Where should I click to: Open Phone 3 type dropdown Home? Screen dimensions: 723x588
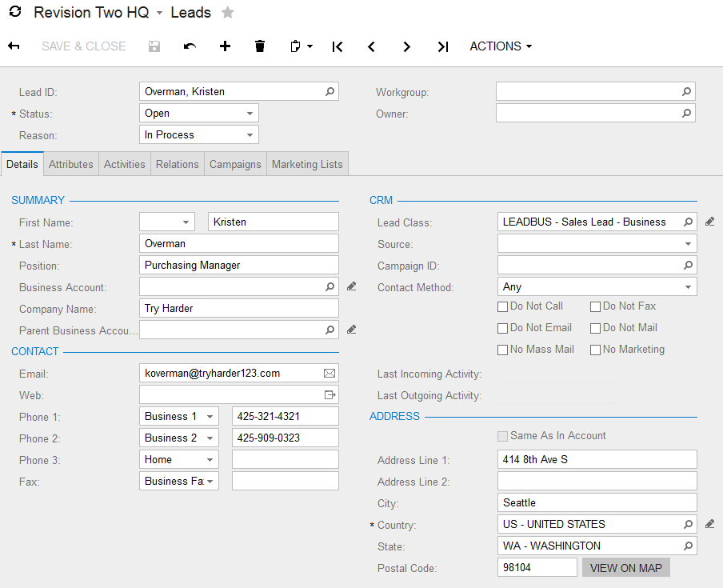tap(179, 459)
